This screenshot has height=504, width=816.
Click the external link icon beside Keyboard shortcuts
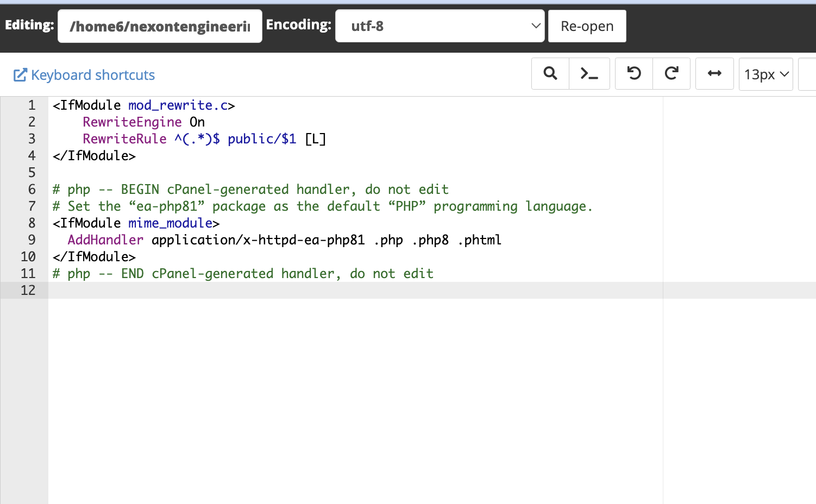point(20,75)
